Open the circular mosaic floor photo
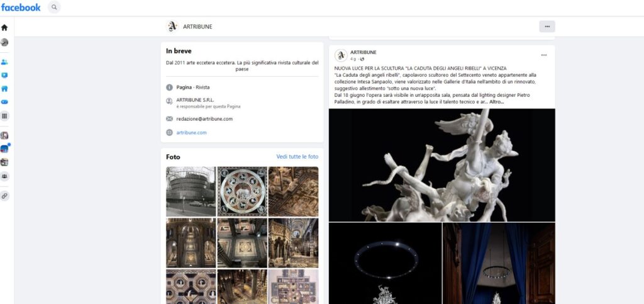644x304 pixels. (x=242, y=191)
